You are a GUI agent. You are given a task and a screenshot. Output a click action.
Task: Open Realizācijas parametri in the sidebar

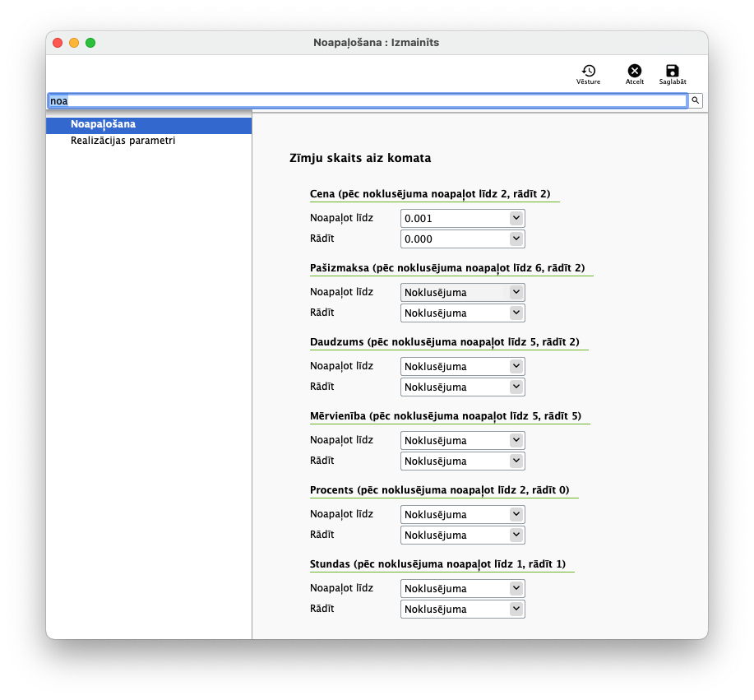click(x=123, y=141)
